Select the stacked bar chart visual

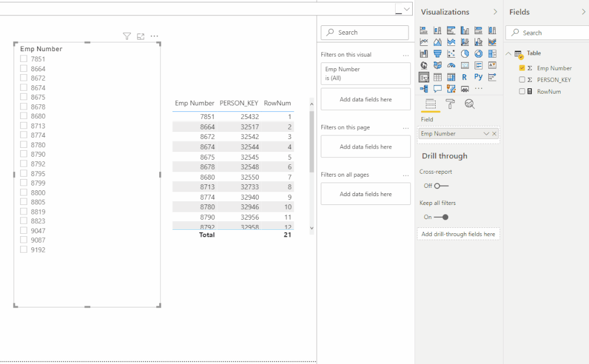pyautogui.click(x=424, y=31)
